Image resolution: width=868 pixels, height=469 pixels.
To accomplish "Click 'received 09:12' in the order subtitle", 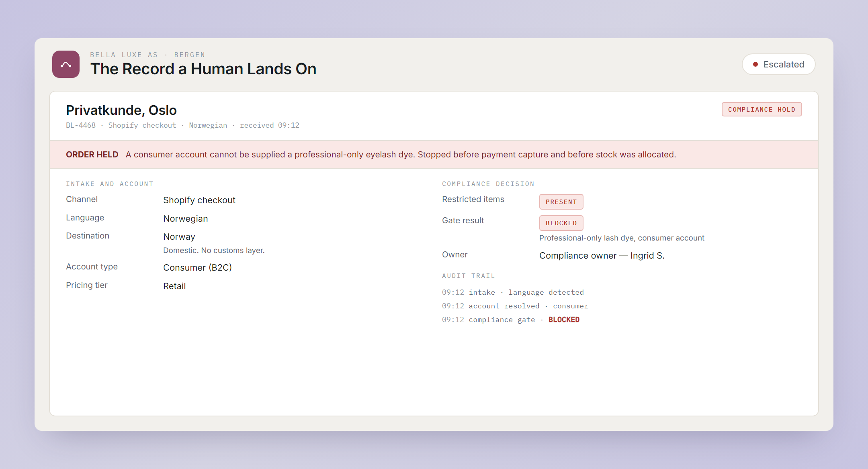I will 270,125.
